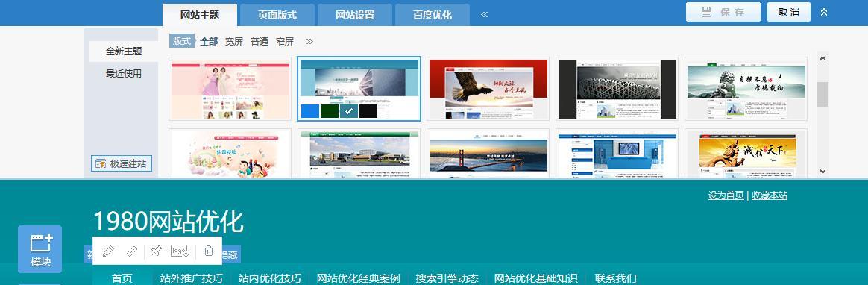Image resolution: width=868 pixels, height=285 pixels.
Task: Click the pencil edit icon in floating toolbar
Action: pyautogui.click(x=109, y=251)
